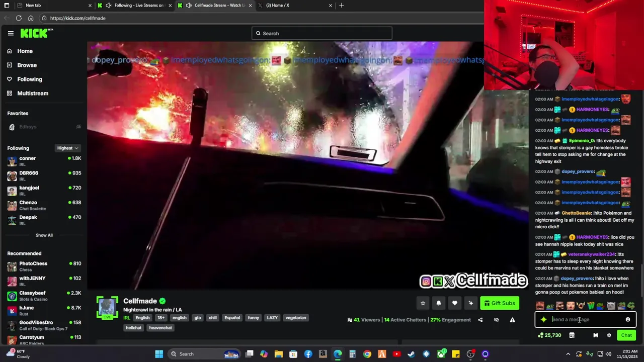Go to browser home page
Viewport: 644px width, 362px height.
(x=31, y=18)
